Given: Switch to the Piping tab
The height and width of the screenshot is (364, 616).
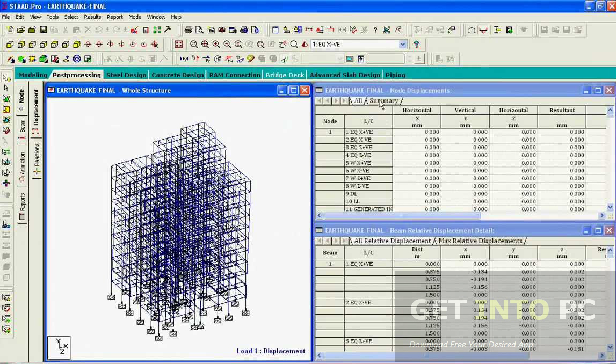Looking at the screenshot, I should point(395,75).
